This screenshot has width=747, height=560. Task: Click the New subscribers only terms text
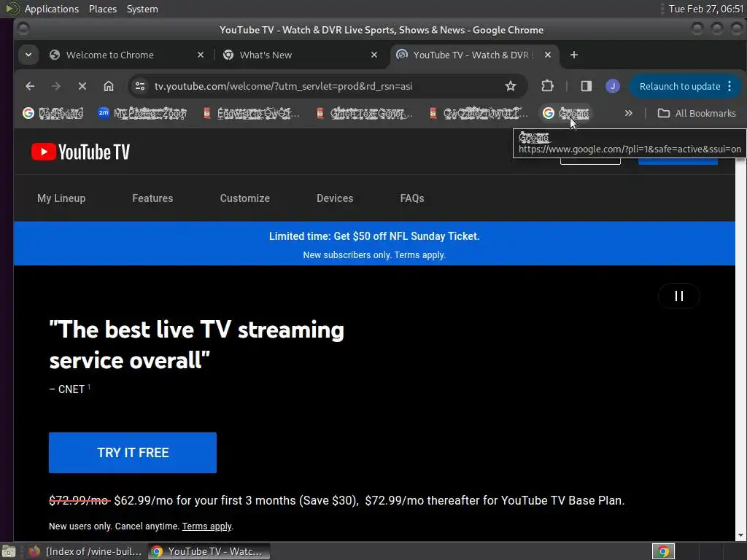click(x=374, y=255)
